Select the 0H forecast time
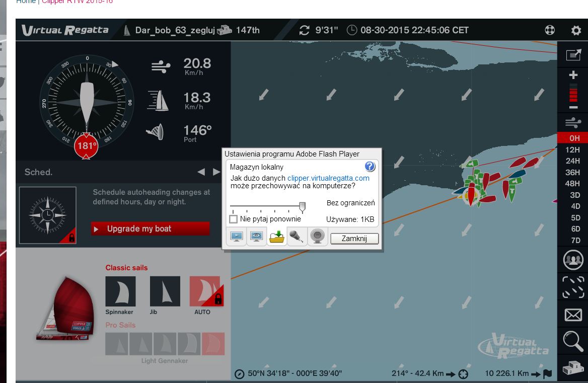 [x=572, y=138]
